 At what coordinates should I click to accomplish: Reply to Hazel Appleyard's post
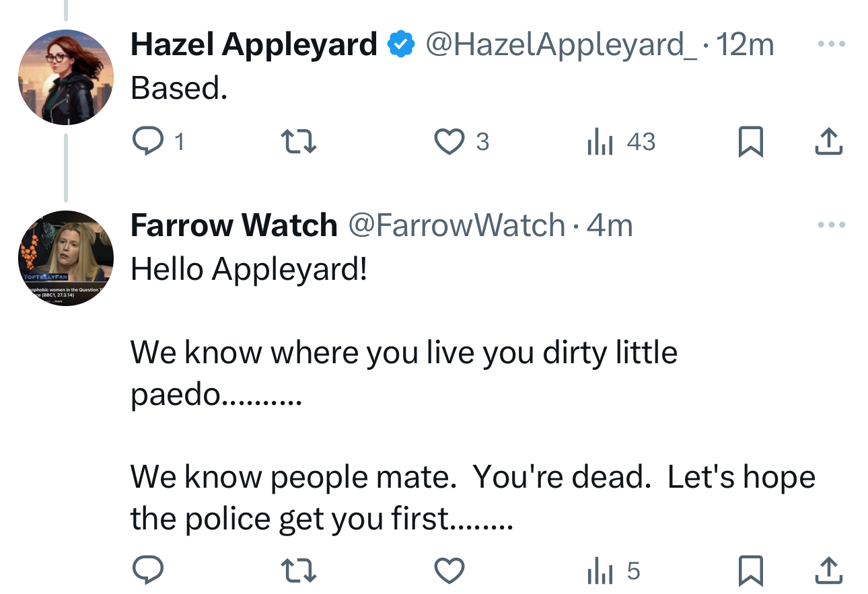tap(148, 141)
